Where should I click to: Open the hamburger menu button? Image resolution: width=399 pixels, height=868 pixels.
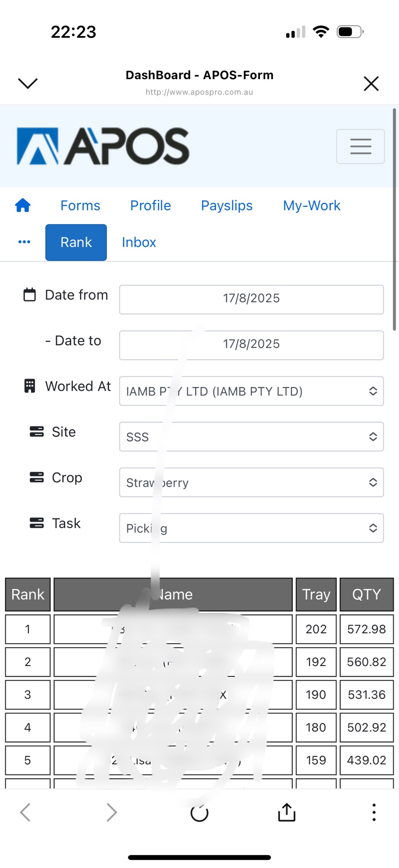(x=360, y=146)
